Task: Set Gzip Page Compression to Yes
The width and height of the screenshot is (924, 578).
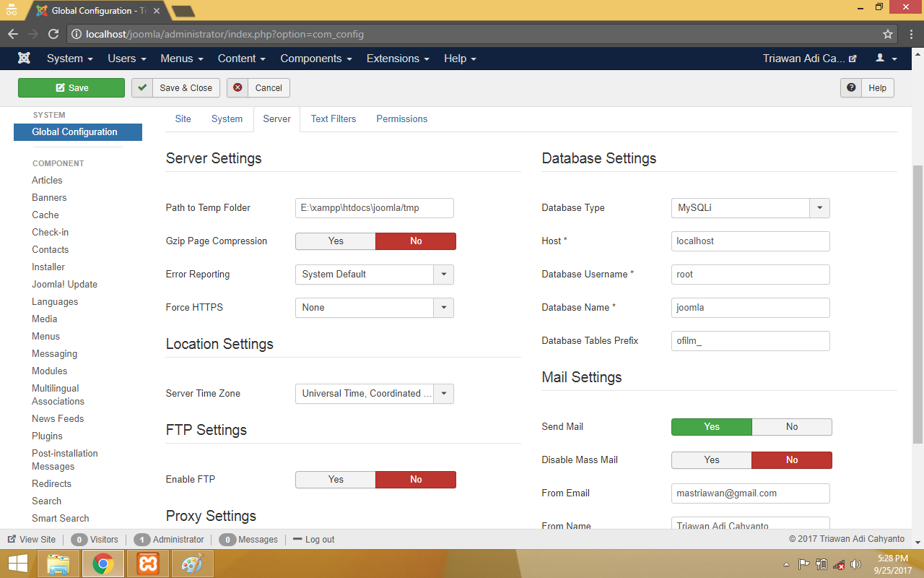Action: (336, 241)
